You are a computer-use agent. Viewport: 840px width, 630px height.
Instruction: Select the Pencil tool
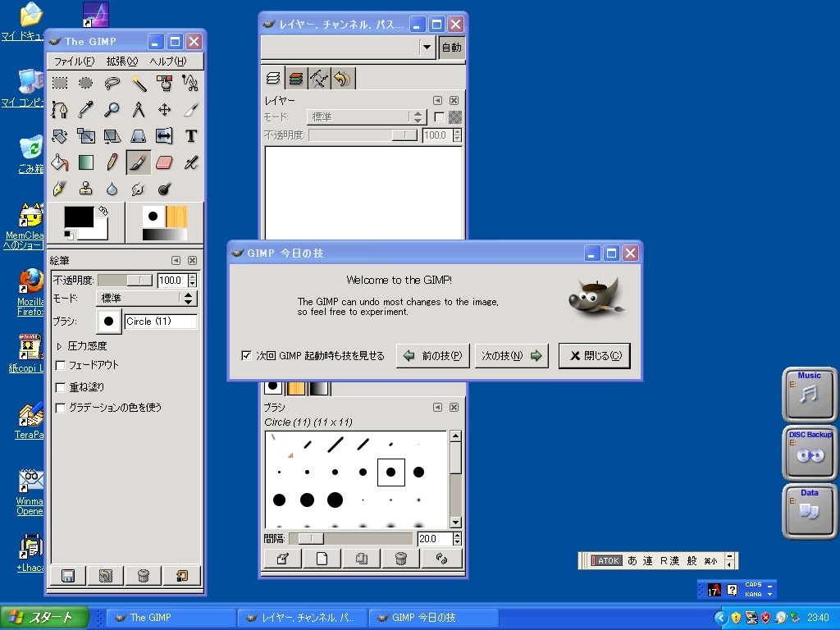[112, 162]
